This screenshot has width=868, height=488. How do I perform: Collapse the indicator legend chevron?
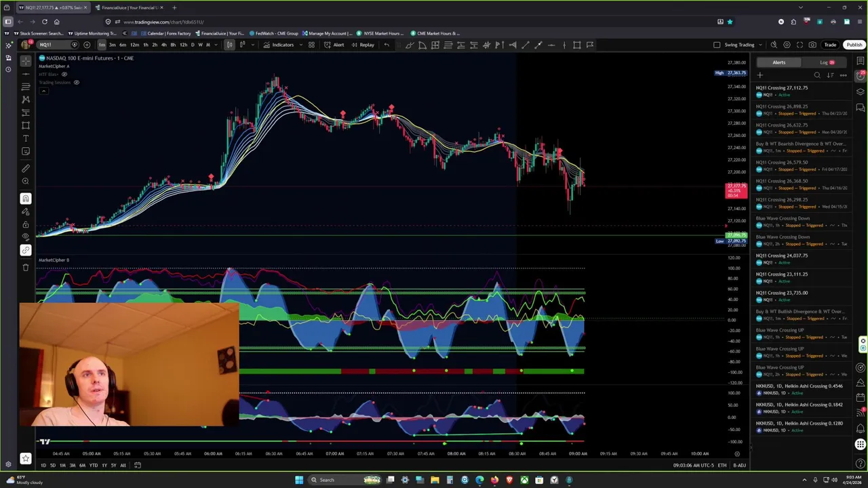[x=43, y=91]
